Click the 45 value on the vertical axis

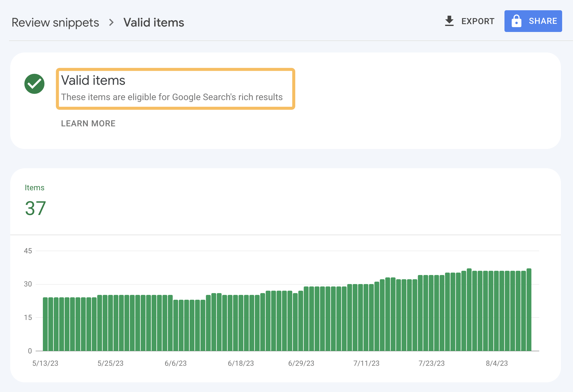point(28,251)
